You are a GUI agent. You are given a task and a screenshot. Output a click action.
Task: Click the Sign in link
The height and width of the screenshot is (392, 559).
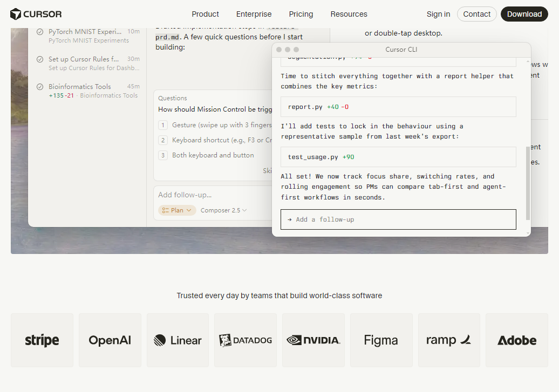click(438, 14)
